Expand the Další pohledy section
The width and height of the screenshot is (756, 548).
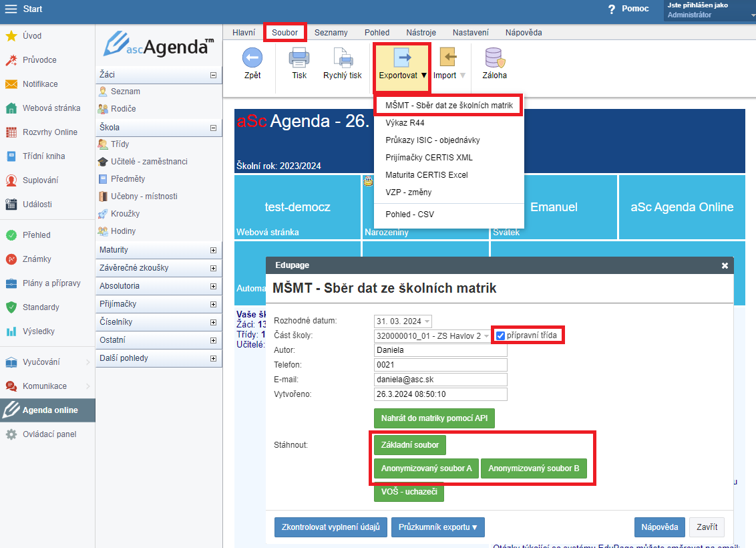point(213,359)
